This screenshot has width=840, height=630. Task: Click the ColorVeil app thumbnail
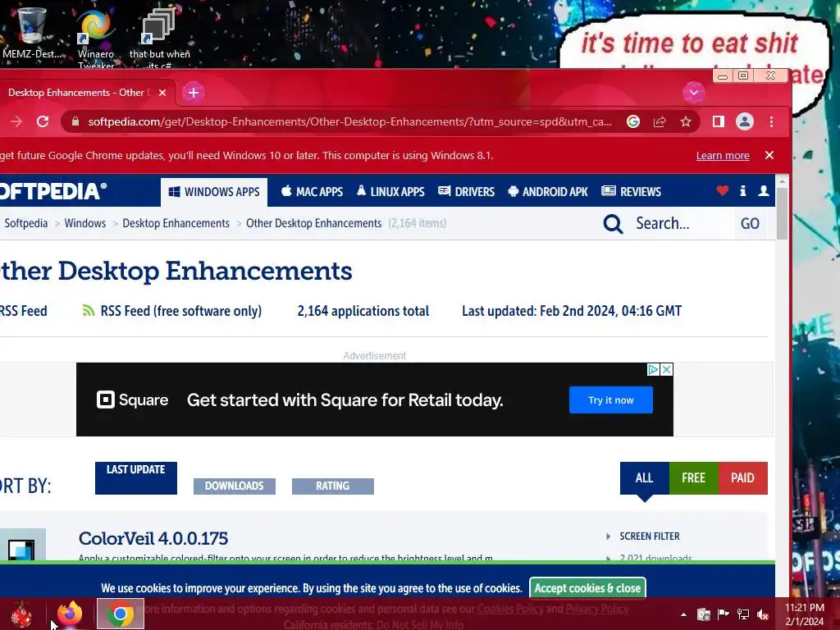click(21, 546)
